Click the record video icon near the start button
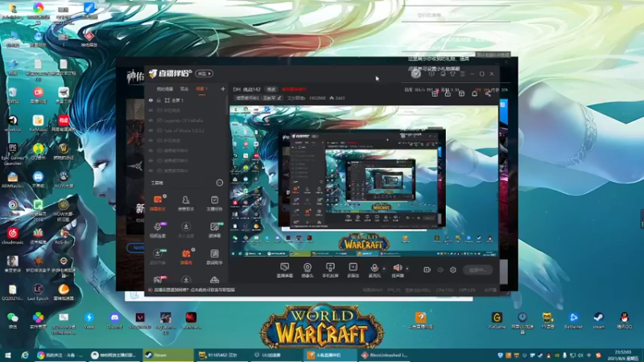Viewport: 644px width, 362px height. click(427, 269)
